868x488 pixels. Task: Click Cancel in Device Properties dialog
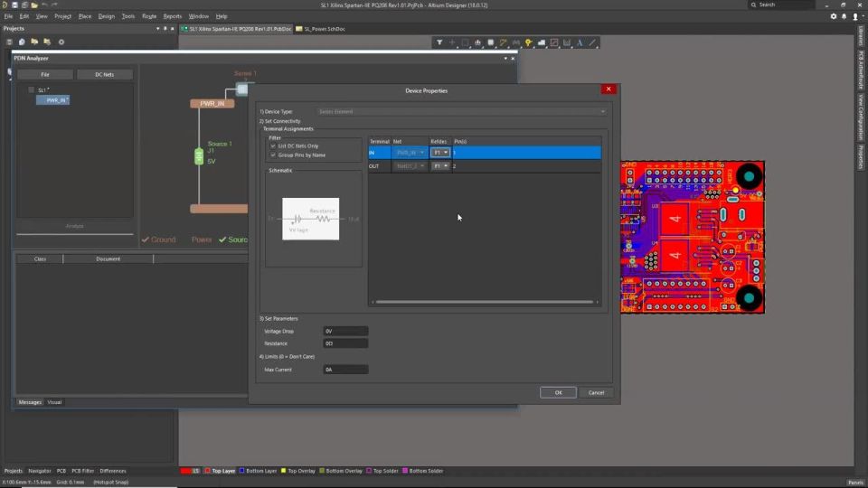596,393
